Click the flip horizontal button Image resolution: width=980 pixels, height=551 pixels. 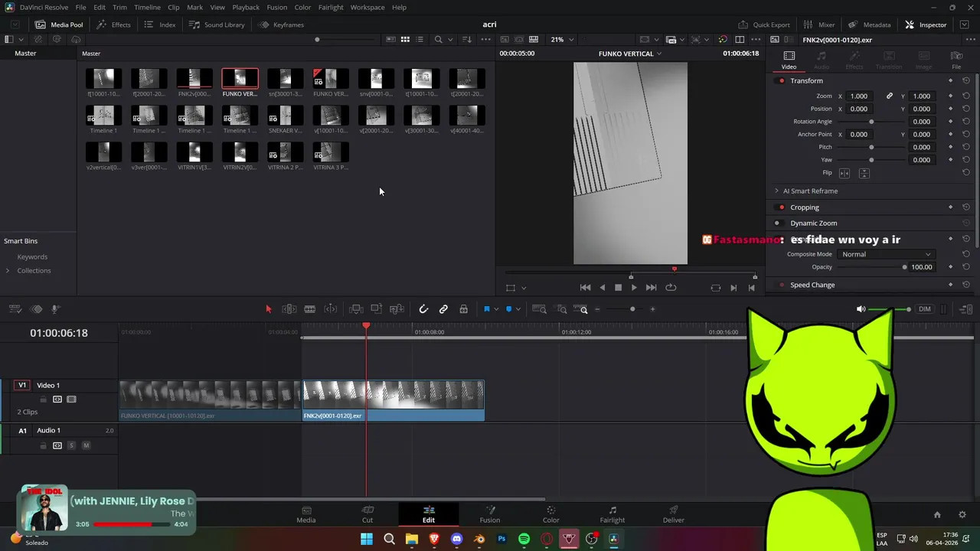(x=844, y=173)
